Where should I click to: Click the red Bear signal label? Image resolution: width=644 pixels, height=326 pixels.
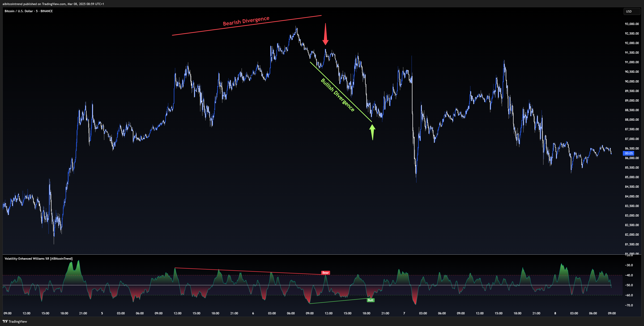(326, 273)
